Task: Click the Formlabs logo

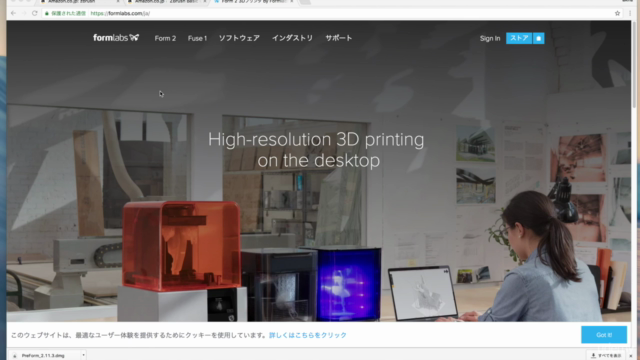Action: click(x=116, y=38)
